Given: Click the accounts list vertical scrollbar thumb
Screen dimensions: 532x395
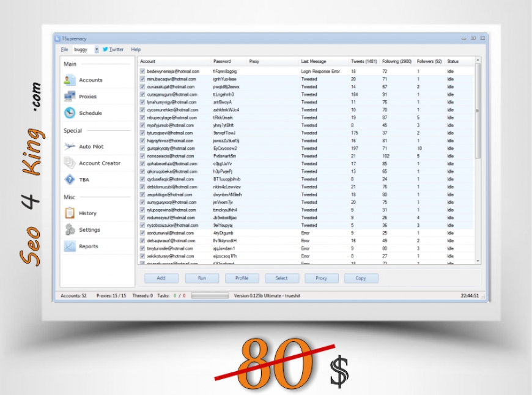Looking at the screenshot, I should pos(478,111).
